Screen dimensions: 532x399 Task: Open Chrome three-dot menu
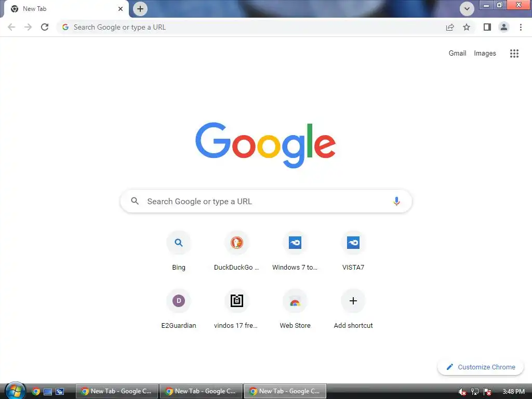point(521,27)
